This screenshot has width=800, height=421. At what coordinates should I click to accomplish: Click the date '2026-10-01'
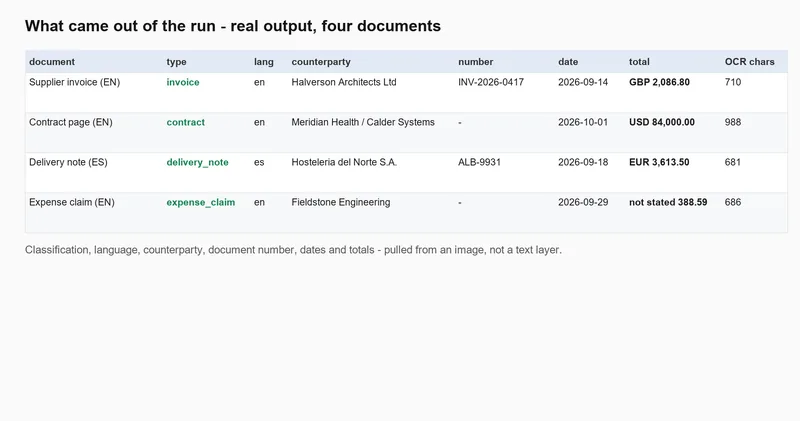[x=583, y=122]
